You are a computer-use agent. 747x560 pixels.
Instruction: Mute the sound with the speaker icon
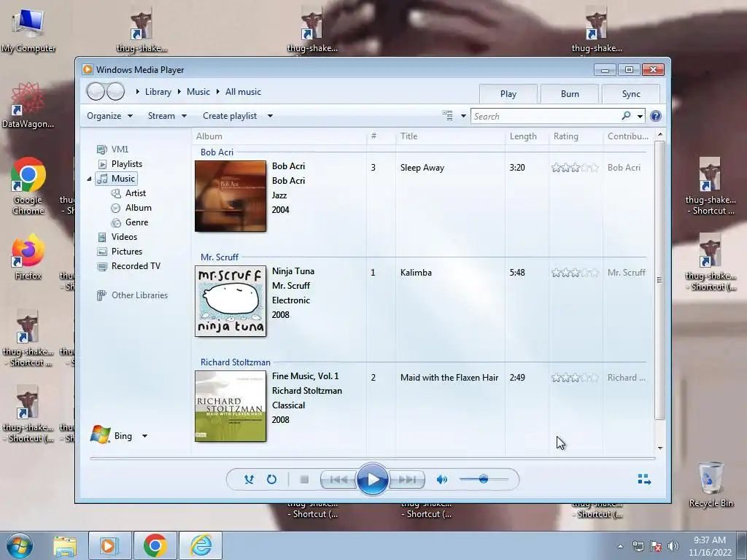click(441, 480)
